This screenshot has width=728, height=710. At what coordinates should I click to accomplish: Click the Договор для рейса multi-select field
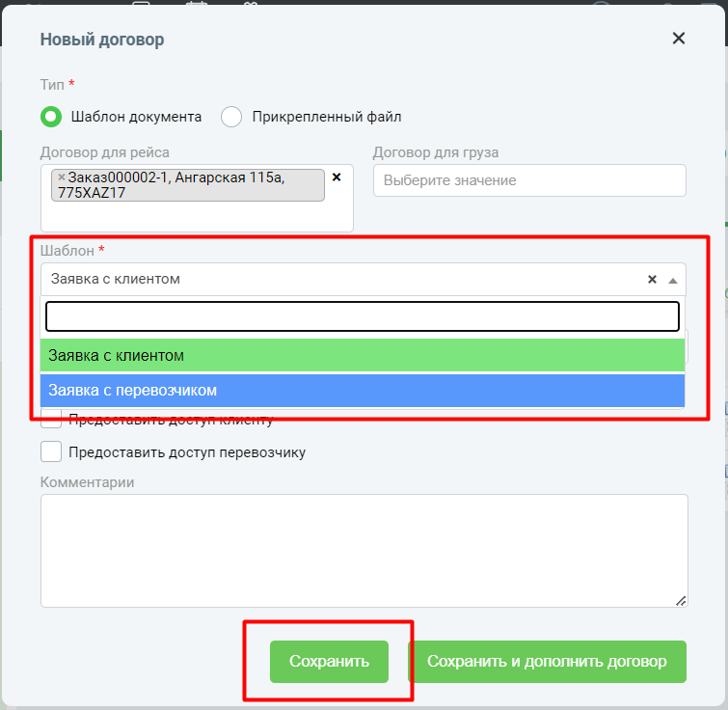coord(197,198)
